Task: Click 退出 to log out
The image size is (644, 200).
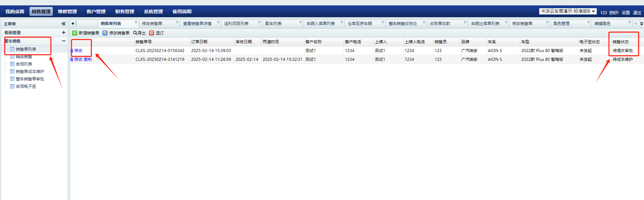Action: pyautogui.click(x=637, y=13)
